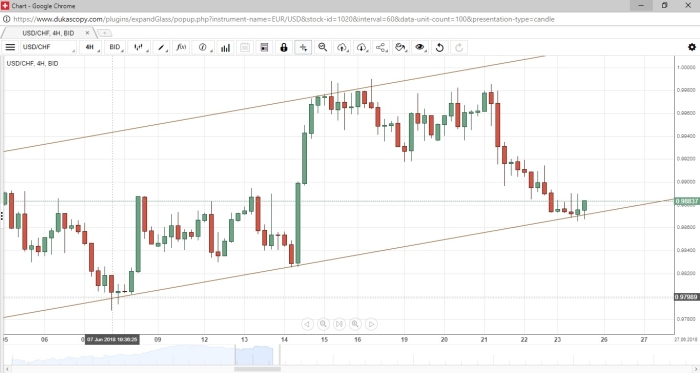Open the BID offer side dropdown
The height and width of the screenshot is (373, 700).
coord(116,47)
